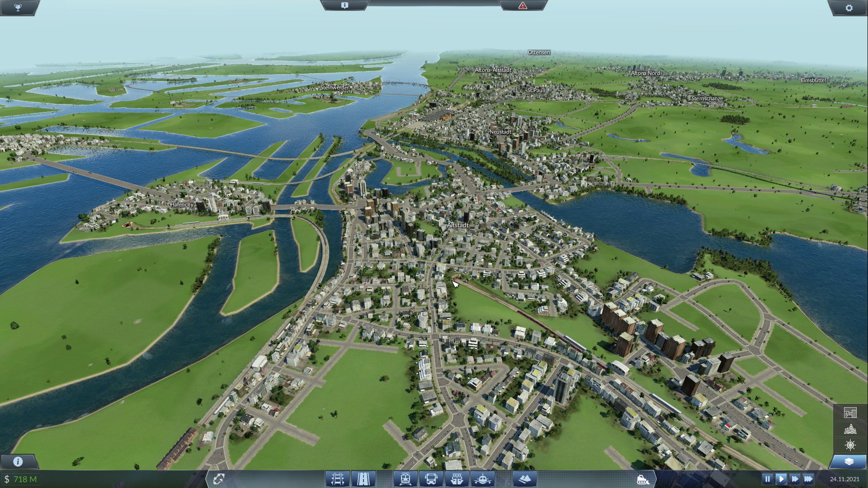Click the Hafencity town label
This screenshot has width=868, height=488.
tap(182, 205)
